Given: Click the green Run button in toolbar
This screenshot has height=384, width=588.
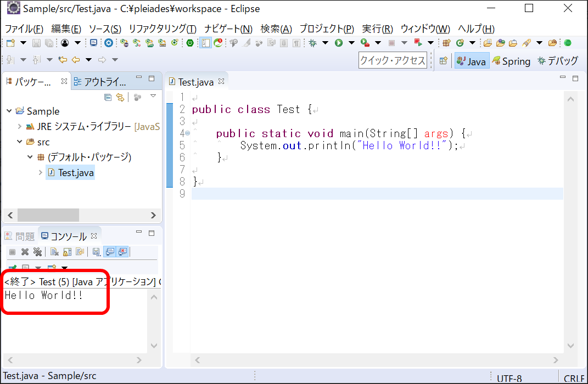Looking at the screenshot, I should tap(339, 43).
